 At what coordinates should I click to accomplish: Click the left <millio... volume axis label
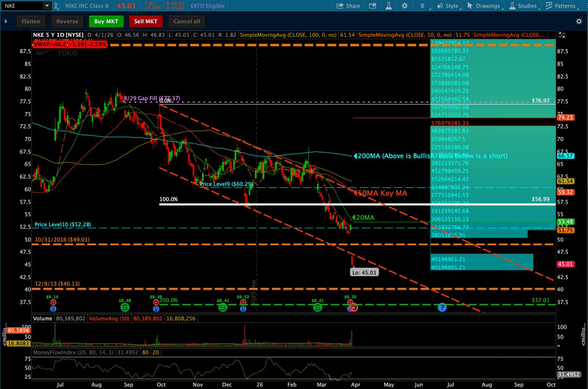click(5, 334)
